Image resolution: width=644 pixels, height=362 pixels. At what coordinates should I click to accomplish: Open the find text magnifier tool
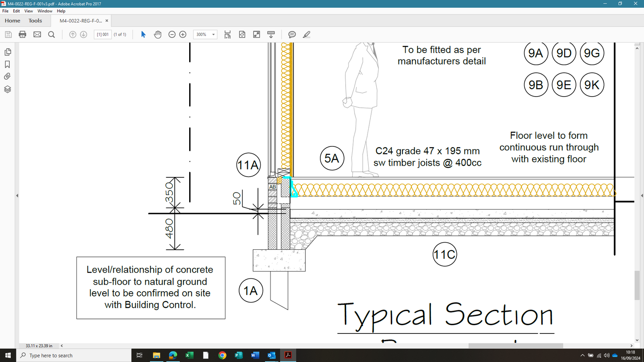[52, 35]
